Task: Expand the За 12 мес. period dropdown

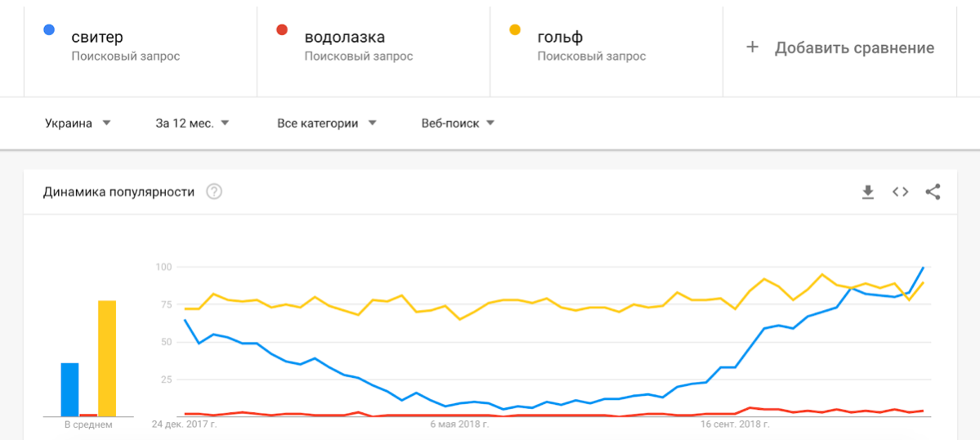Action: pos(192,123)
